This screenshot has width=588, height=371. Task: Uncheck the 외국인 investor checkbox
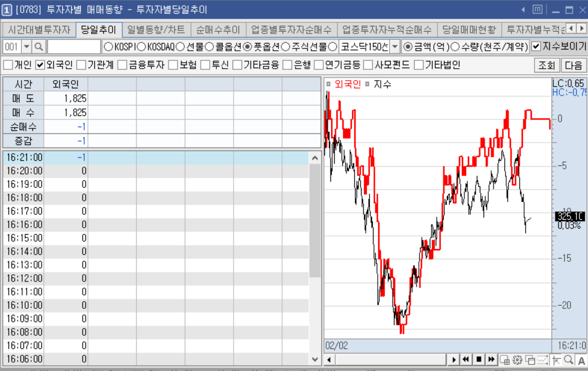click(x=40, y=65)
